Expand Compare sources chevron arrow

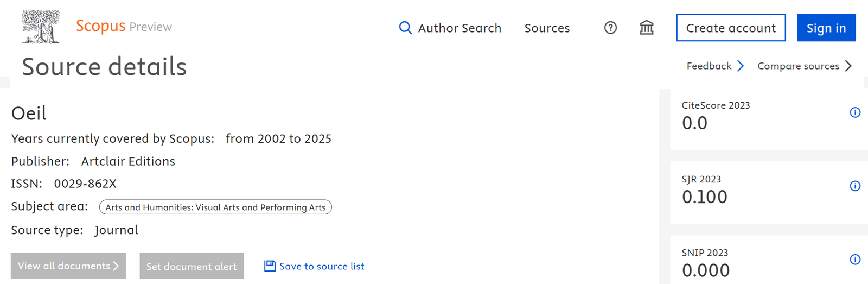click(x=848, y=66)
